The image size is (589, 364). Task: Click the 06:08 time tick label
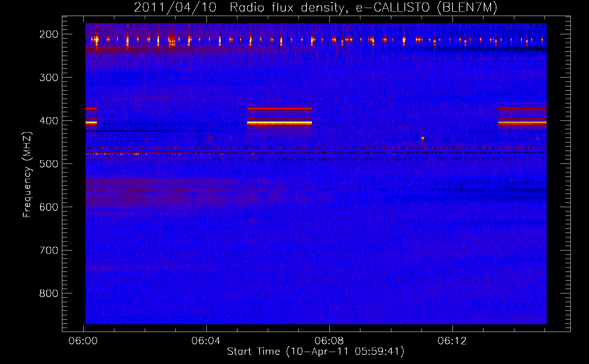329,341
